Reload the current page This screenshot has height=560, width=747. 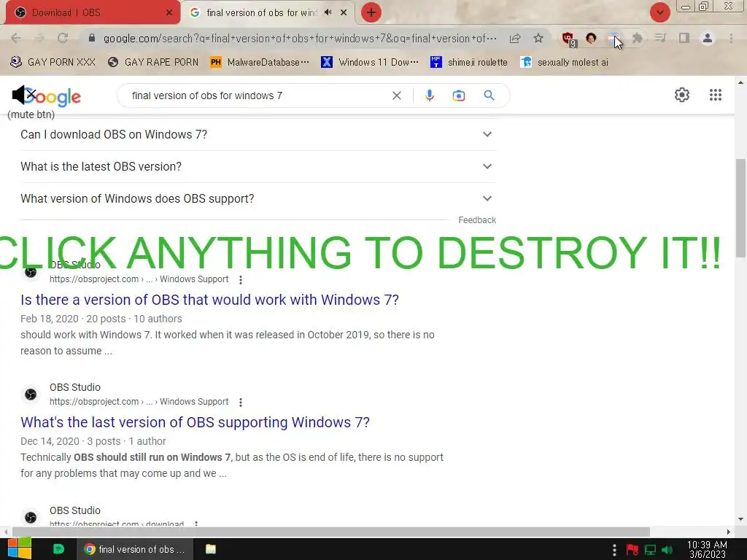(63, 38)
